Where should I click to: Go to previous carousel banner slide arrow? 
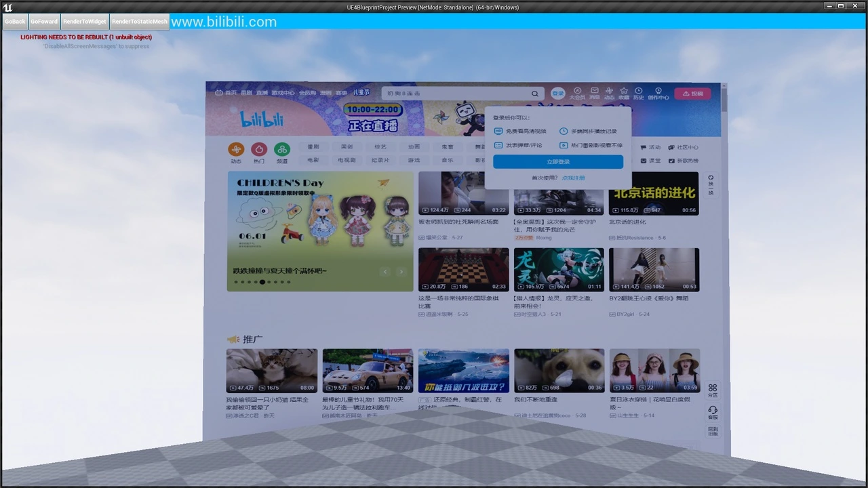[x=385, y=272]
